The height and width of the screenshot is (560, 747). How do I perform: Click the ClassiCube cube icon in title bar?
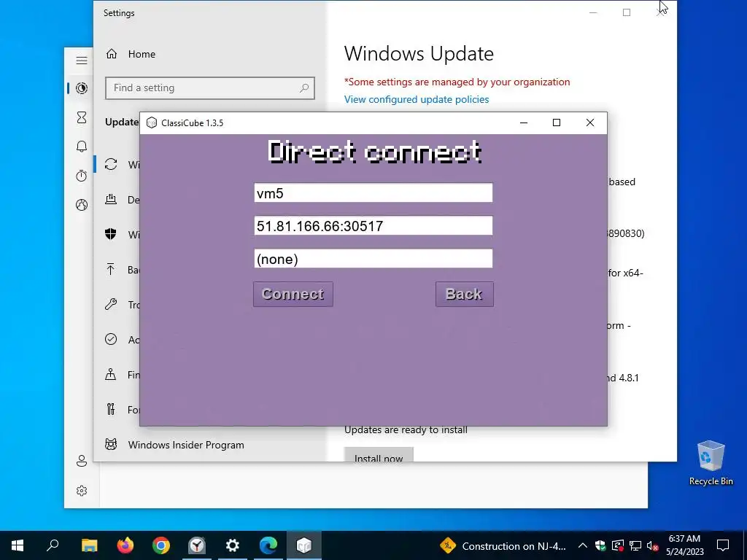click(152, 122)
